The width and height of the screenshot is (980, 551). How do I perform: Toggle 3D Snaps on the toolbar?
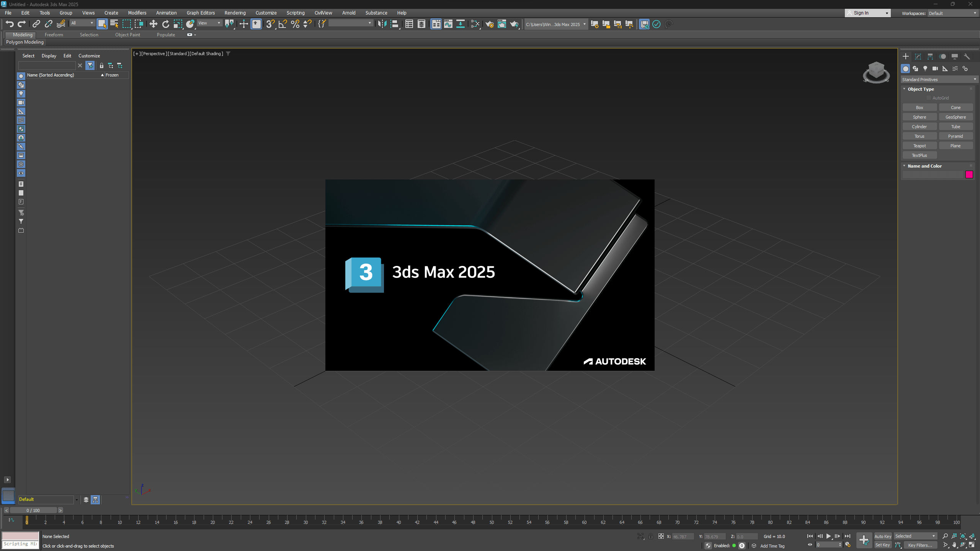(270, 24)
